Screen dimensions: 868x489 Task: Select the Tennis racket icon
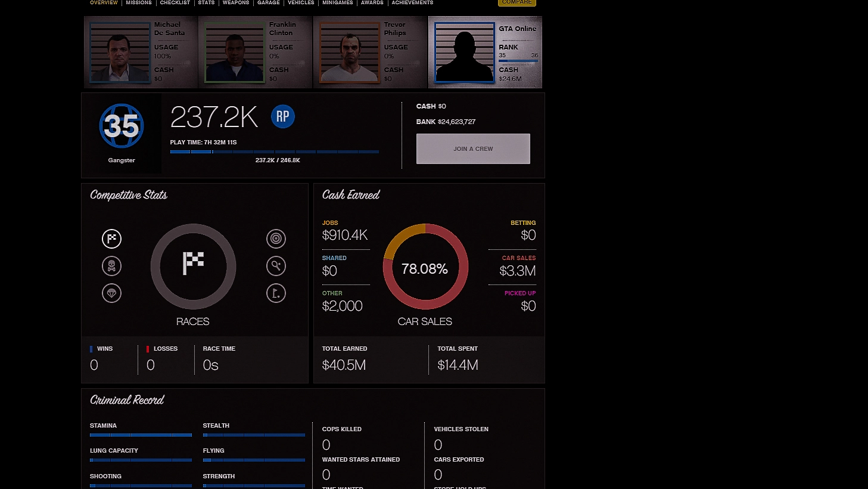276,266
